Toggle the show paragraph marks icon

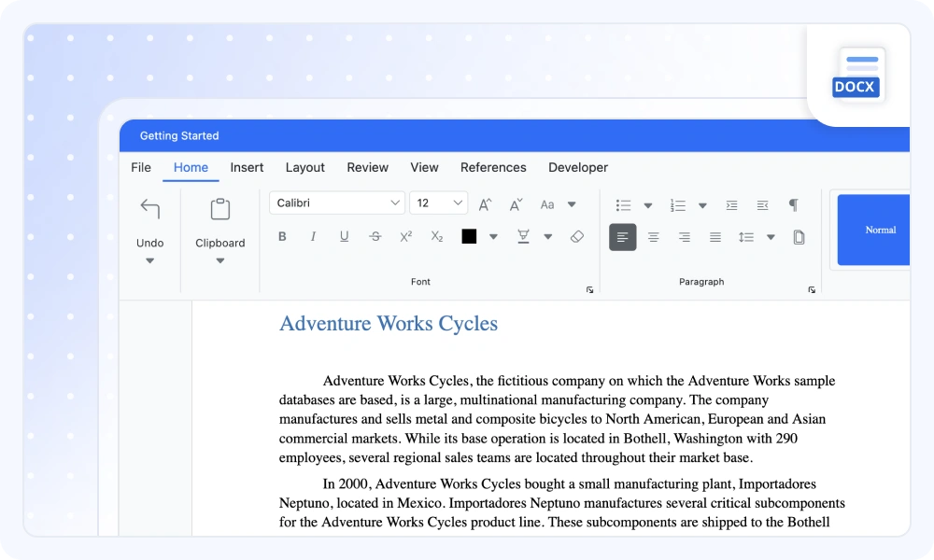click(793, 204)
